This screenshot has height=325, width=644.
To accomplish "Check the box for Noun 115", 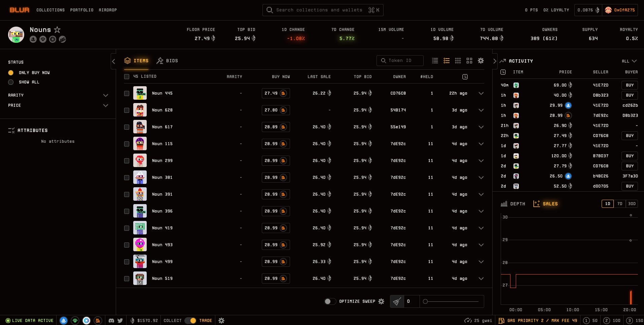I will click(x=127, y=144).
